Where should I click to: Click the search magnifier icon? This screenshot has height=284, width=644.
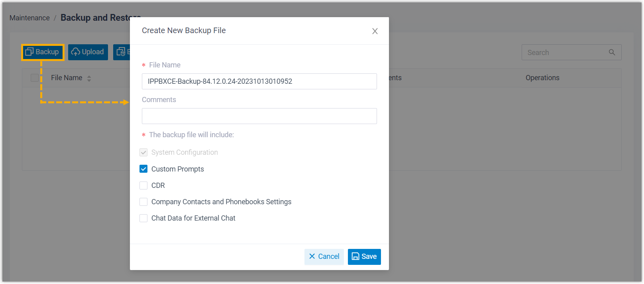(612, 52)
